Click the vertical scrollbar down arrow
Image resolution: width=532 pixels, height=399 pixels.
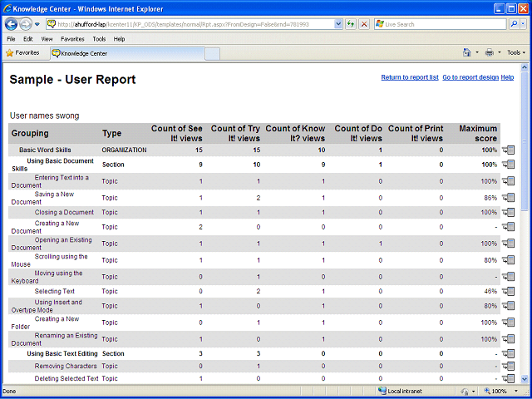point(525,379)
